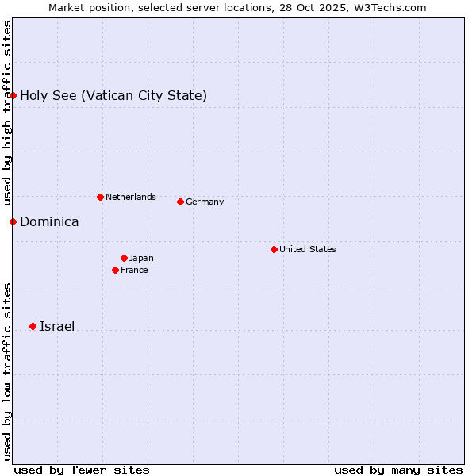This screenshot has height=476, width=476.
Task: Click the United States red marker
Action: point(274,249)
